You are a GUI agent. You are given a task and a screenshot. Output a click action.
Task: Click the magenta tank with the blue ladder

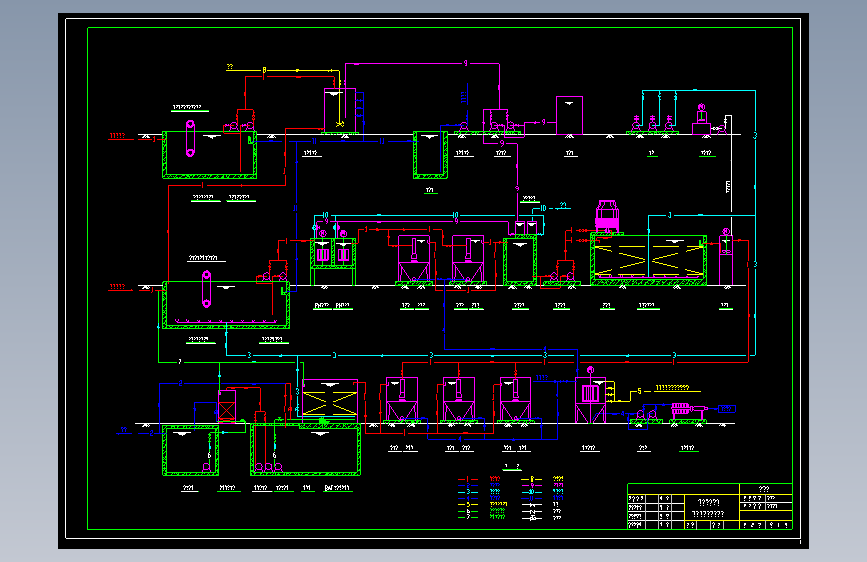point(340,111)
